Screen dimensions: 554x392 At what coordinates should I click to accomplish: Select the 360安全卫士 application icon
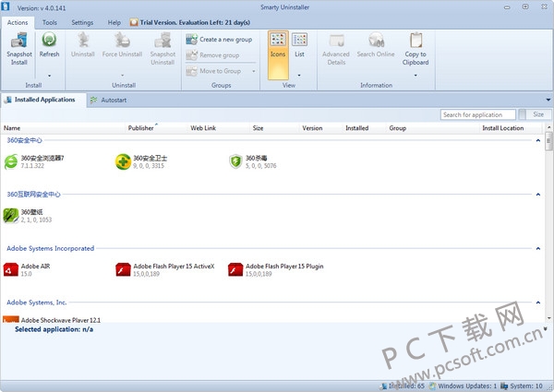pyautogui.click(x=123, y=161)
